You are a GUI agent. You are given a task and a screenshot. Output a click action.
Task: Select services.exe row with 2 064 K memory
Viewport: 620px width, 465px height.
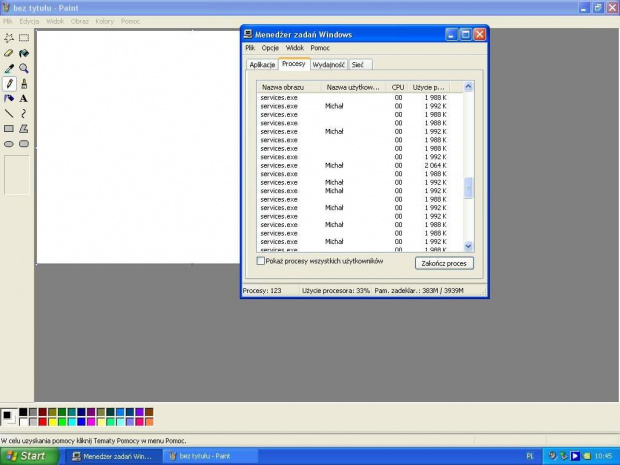point(360,165)
